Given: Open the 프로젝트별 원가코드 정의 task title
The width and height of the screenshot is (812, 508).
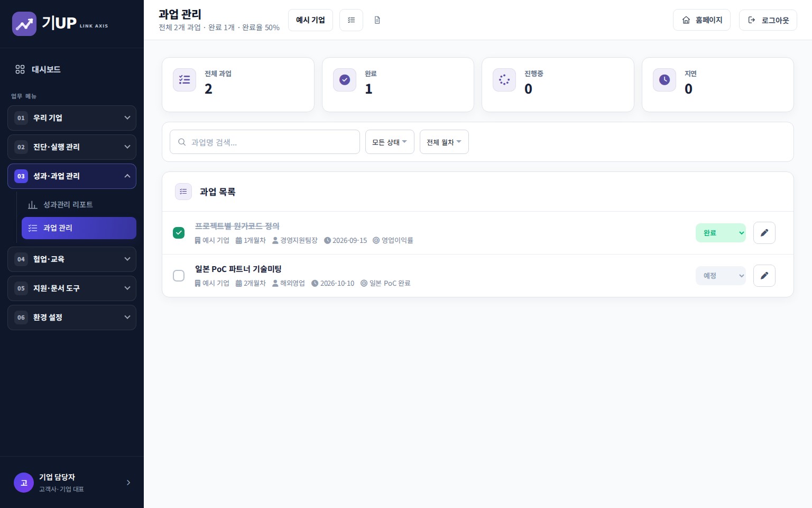Looking at the screenshot, I should coord(237,226).
